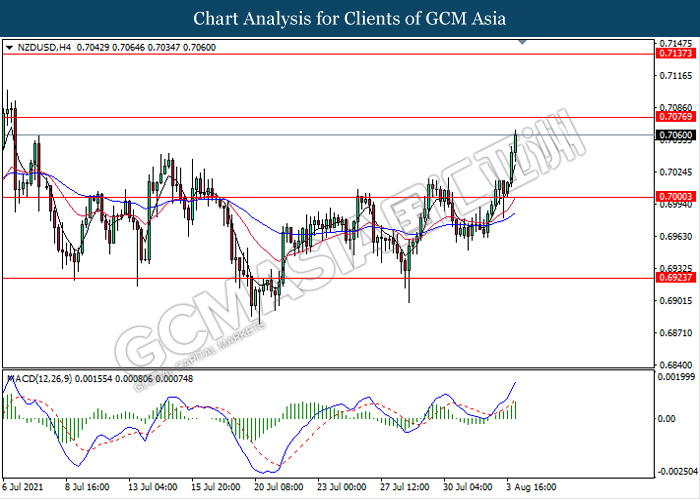Viewport: 700px width, 500px height.
Task: Click the 15 Jul 20:00 time label
Action: pos(216,487)
